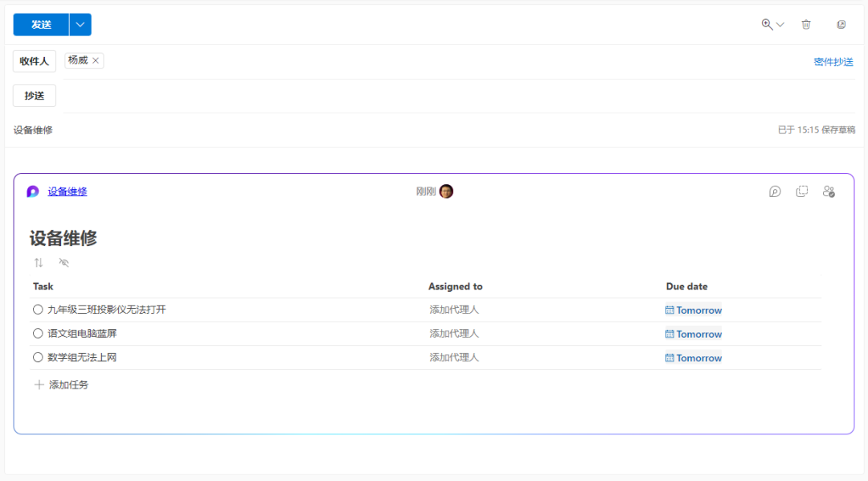
Task: Remove recipient 杨威 by clicking the ×
Action: pos(95,60)
